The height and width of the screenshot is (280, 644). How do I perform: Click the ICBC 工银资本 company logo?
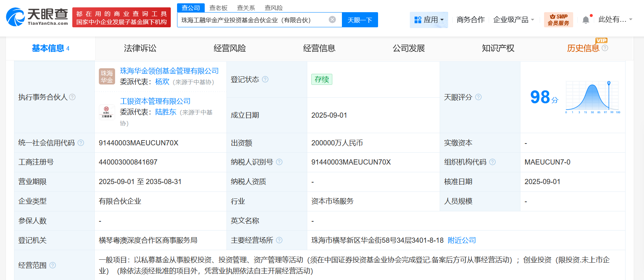107,112
